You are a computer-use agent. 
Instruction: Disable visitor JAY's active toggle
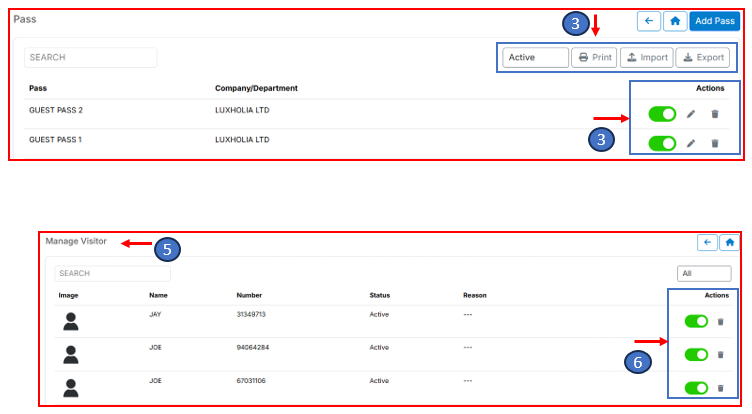coord(696,321)
